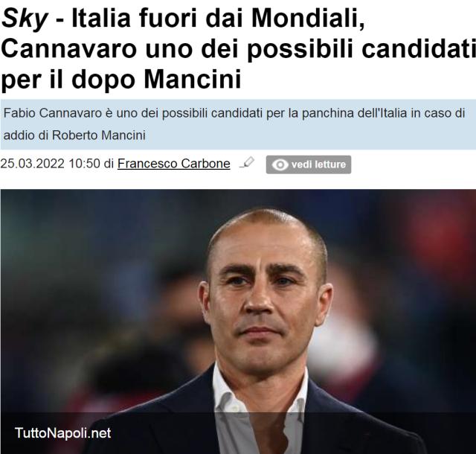This screenshot has height=454, width=476.
Task: Click 'Fabio Cannavaro' in the blue summary box
Action: click(x=53, y=113)
